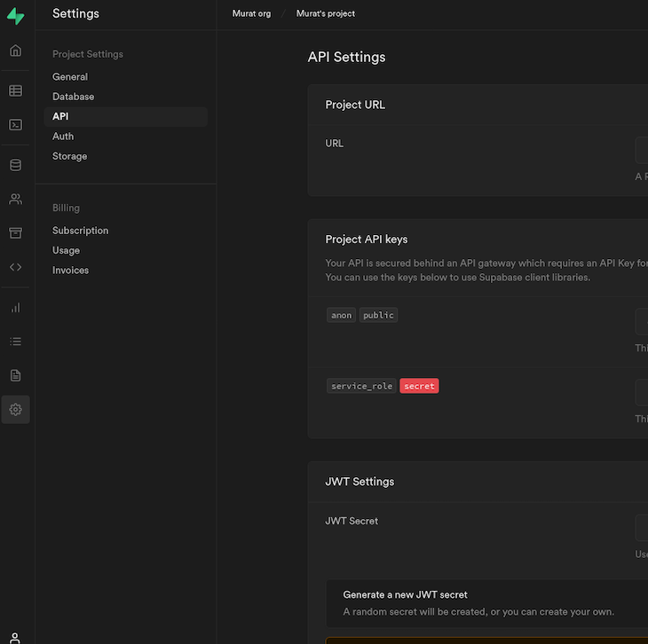Open Invoices under Billing
Screen dimensions: 648x644
pos(70,271)
